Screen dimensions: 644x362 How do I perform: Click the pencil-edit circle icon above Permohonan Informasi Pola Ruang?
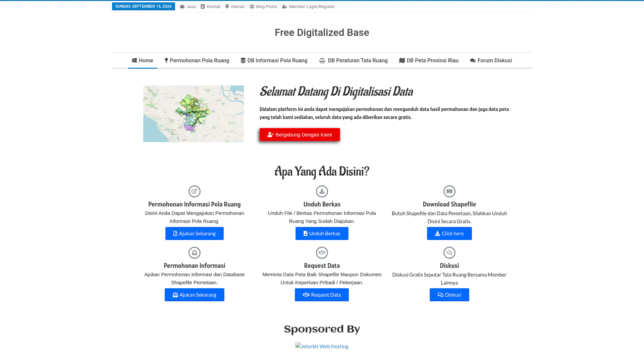point(194,191)
